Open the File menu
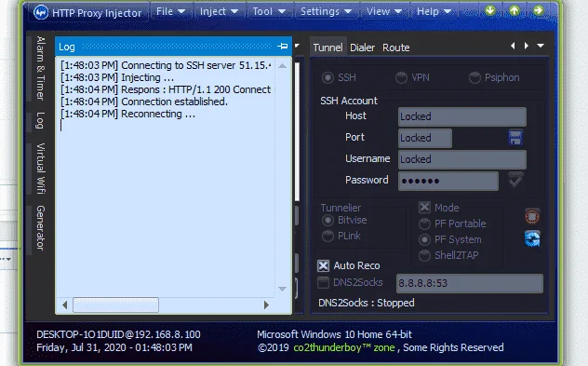588x366 pixels. click(170, 11)
